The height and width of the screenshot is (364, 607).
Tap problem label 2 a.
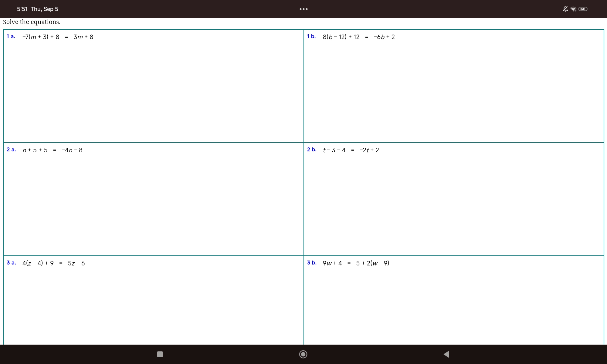tap(11, 150)
